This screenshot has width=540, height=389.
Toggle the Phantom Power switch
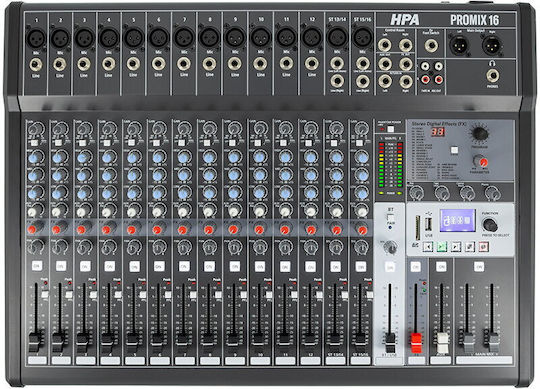tap(391, 129)
